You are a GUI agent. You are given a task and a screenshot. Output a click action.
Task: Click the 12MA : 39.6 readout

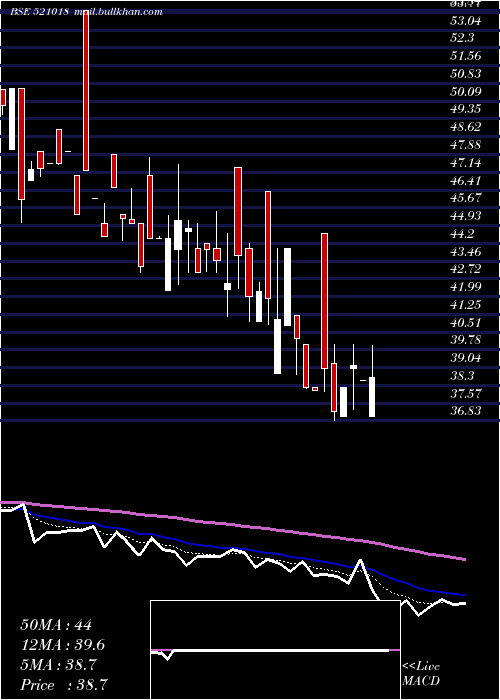(63, 645)
